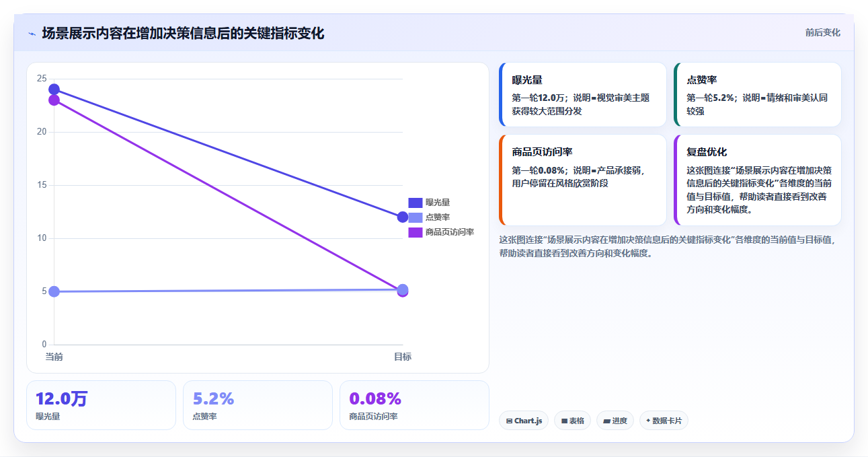Click the 10 y-axis tick label
The image size is (868, 457).
coord(42,238)
